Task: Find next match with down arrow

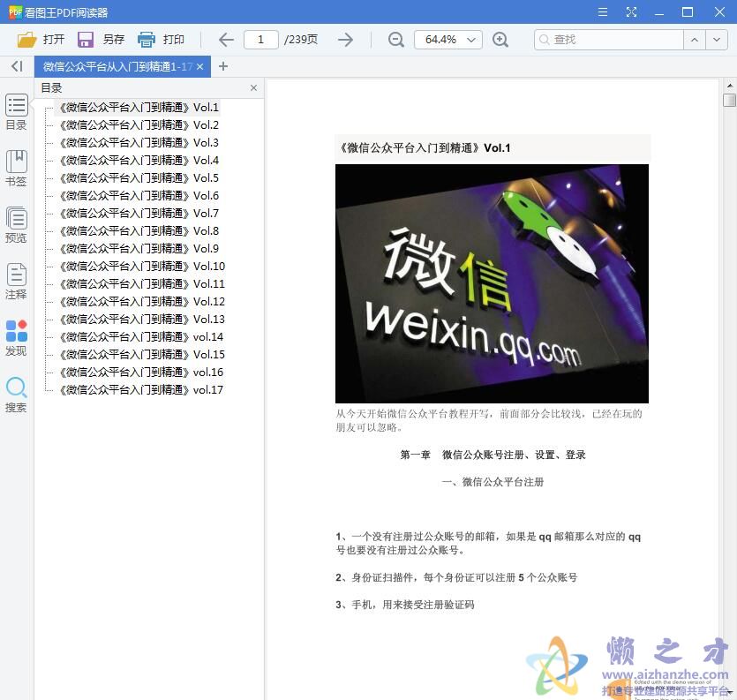Action: coord(717,40)
